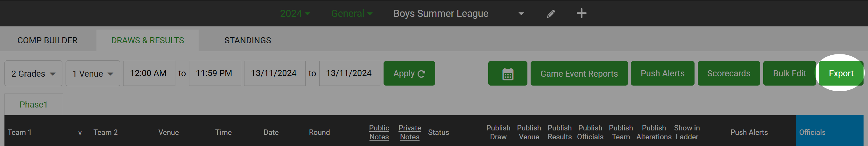
Task: Switch to the Standings tab
Action: point(248,40)
